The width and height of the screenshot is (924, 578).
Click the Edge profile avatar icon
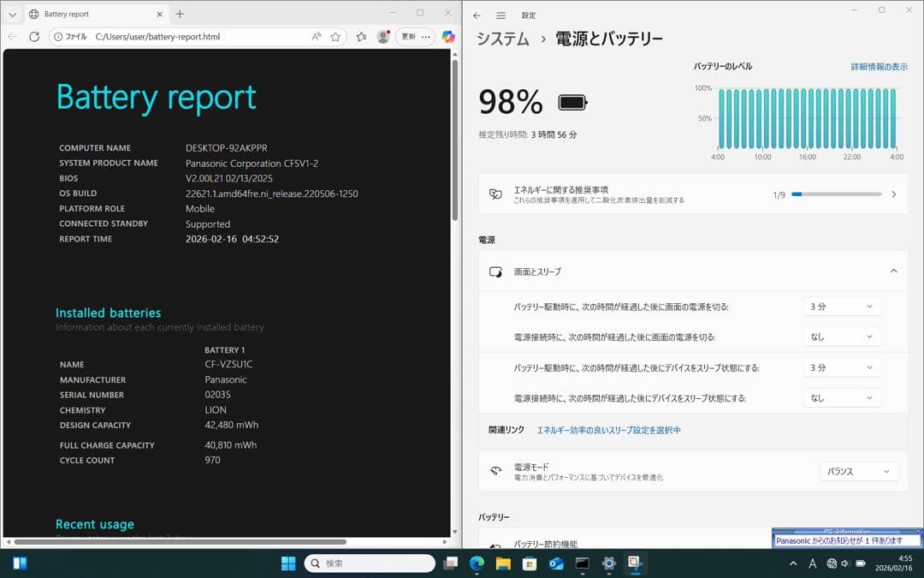pos(383,36)
